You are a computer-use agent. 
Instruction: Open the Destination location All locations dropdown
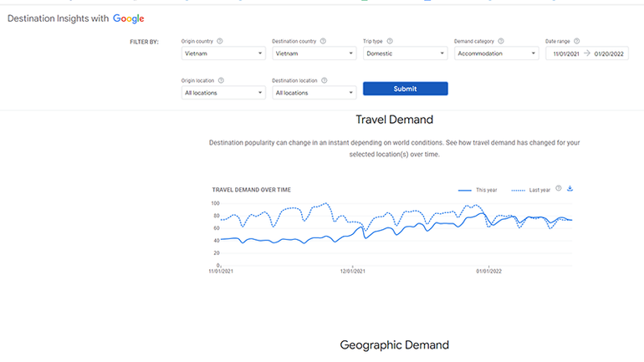coord(314,93)
